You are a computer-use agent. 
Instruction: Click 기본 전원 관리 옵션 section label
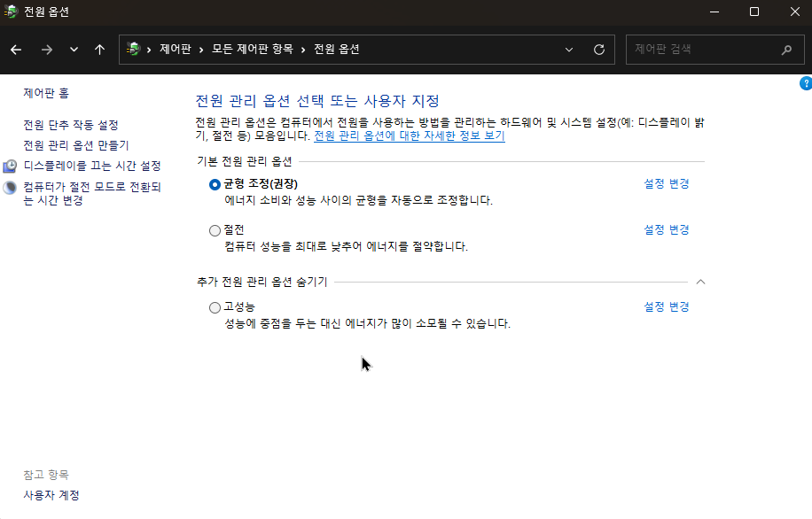click(x=245, y=161)
